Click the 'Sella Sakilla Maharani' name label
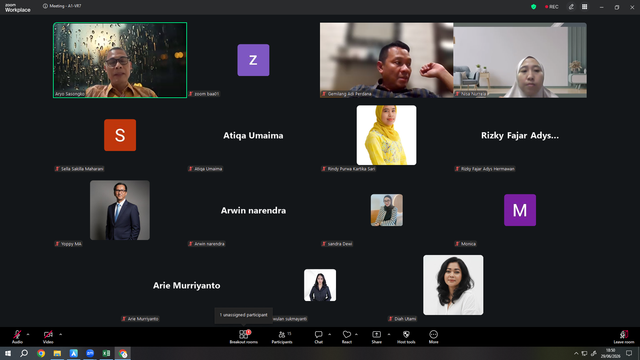The image size is (640, 360). click(82, 169)
